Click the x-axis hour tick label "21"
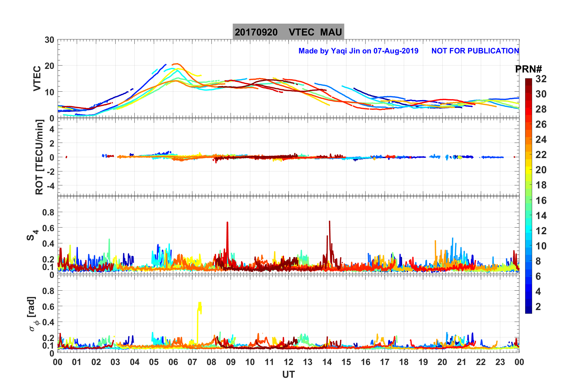577x392 pixels. coord(461,362)
